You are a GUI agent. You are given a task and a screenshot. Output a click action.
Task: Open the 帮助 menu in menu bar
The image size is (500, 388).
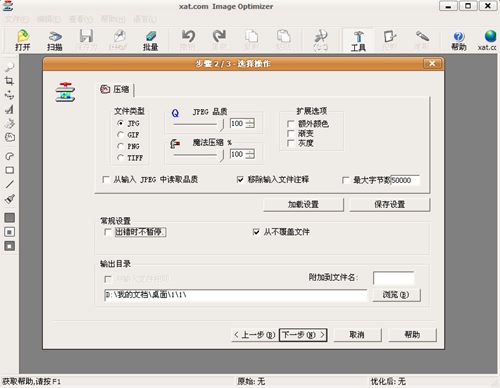click(113, 19)
